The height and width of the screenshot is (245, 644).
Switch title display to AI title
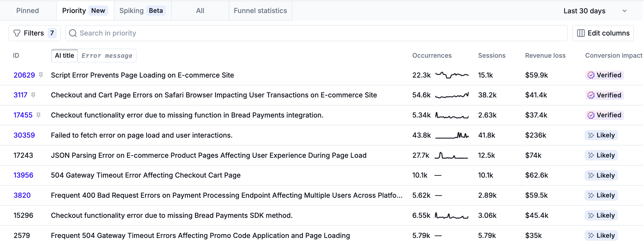(x=65, y=56)
